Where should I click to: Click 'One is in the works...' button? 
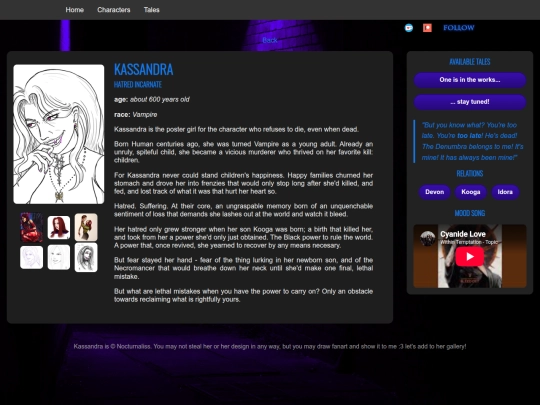point(470,80)
